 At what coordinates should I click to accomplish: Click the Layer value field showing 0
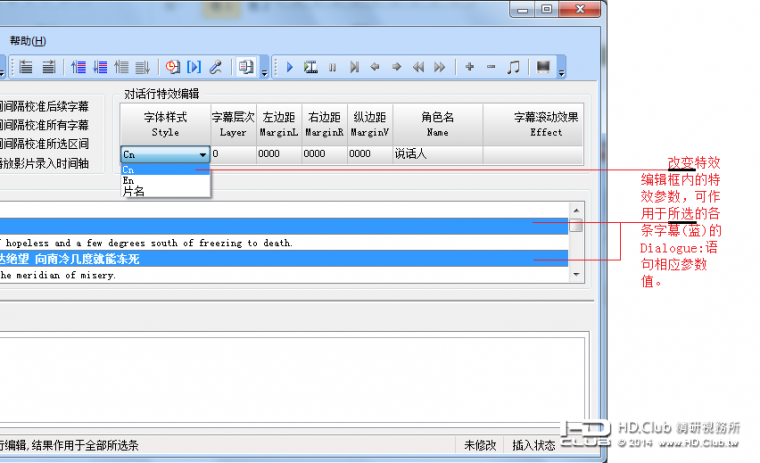pyautogui.click(x=234, y=154)
